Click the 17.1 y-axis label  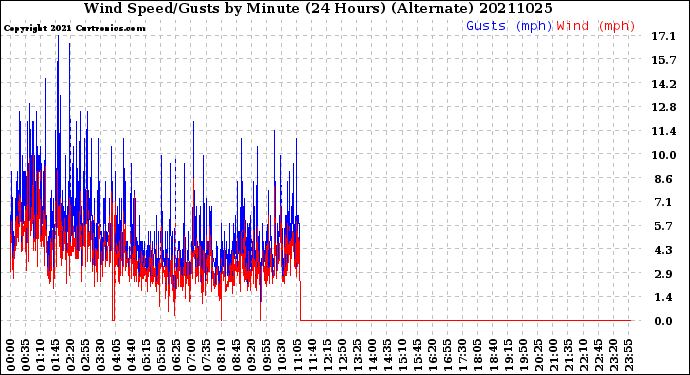pos(664,36)
